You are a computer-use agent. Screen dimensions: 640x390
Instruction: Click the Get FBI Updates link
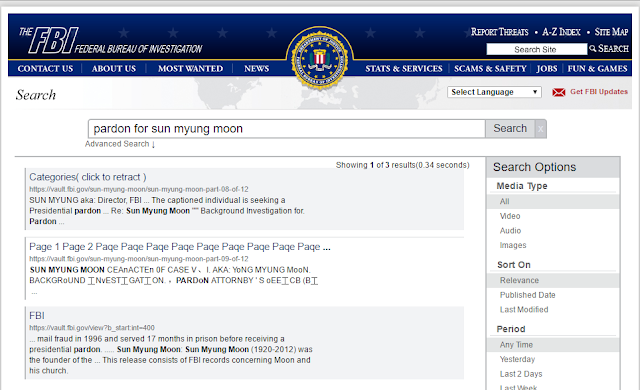click(599, 92)
